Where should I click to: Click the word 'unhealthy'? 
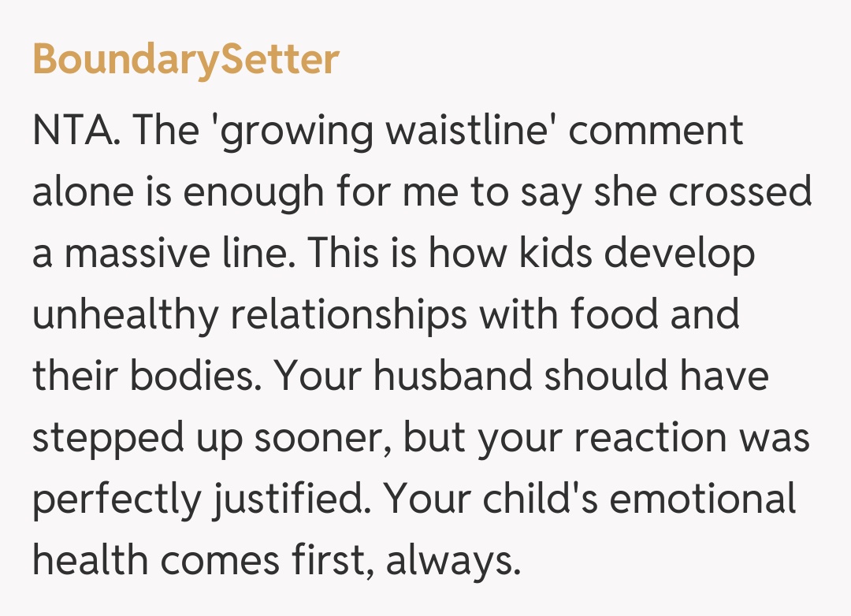coord(124,314)
